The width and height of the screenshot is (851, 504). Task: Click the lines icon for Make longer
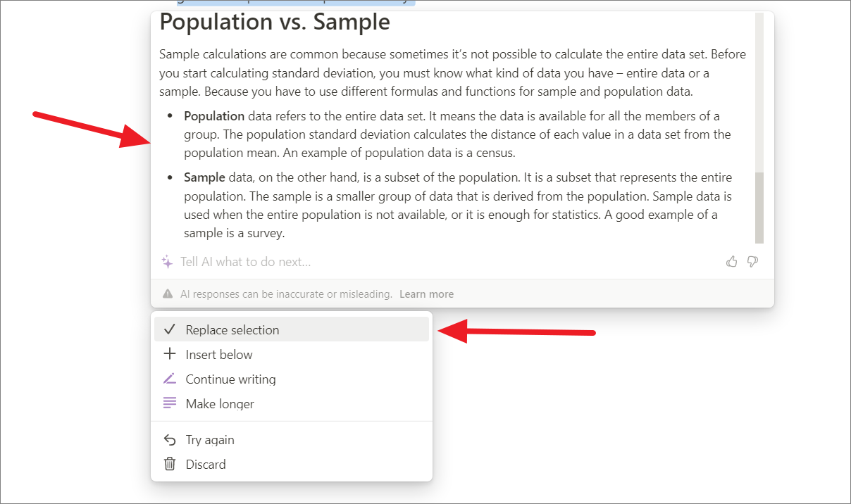169,403
